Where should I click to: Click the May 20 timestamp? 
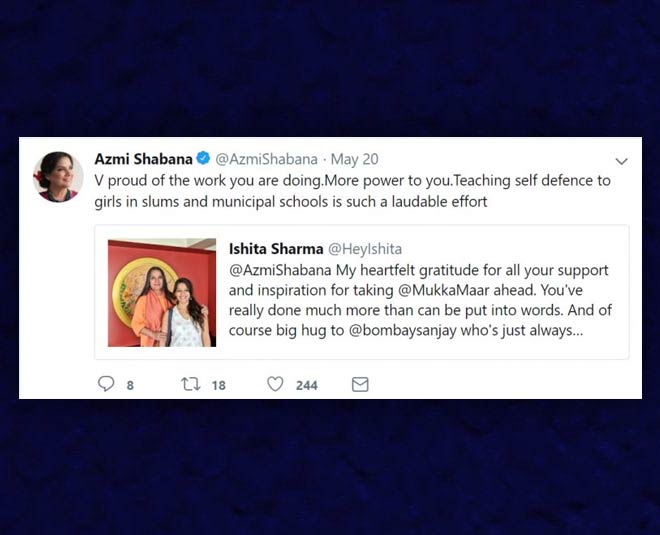click(354, 160)
